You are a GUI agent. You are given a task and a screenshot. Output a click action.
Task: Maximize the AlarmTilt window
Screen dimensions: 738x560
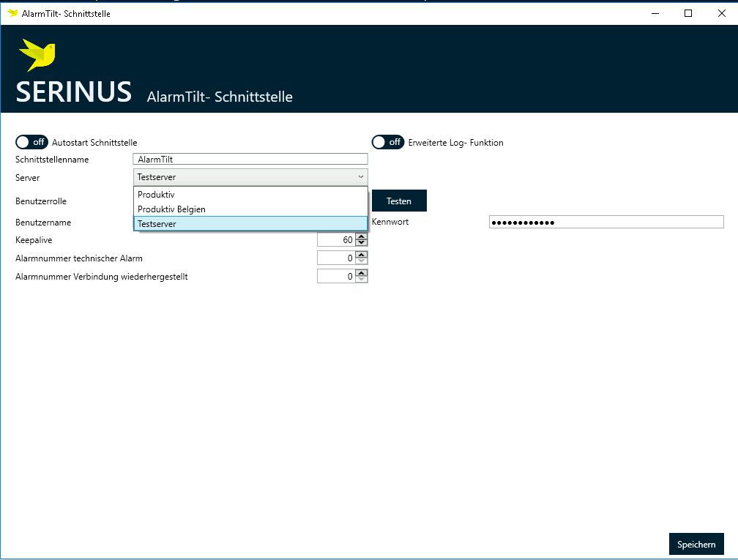(688, 13)
